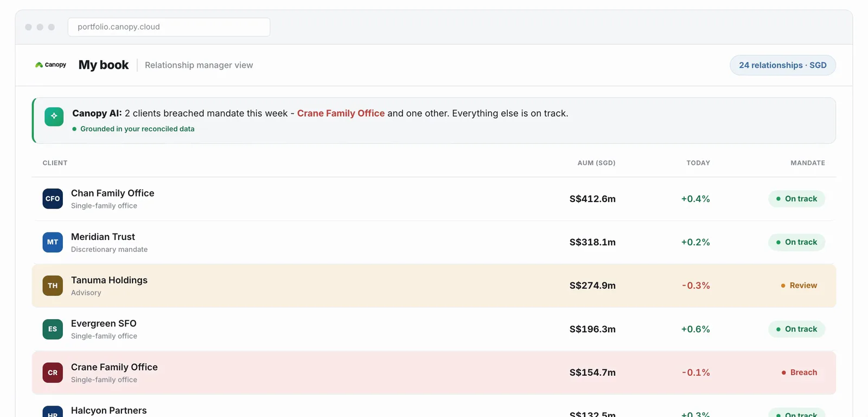Click the -0.1% today change
The height and width of the screenshot is (417, 868).
[x=696, y=372]
